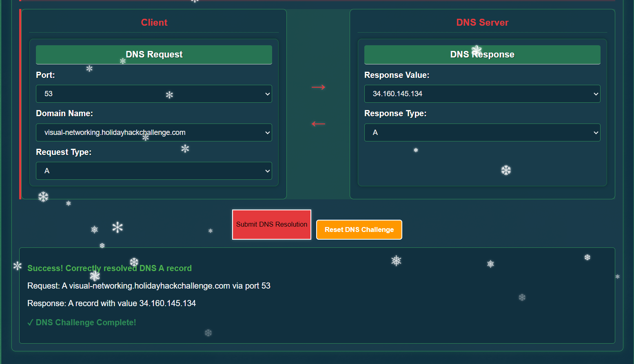Click the 'Response: A record with value' line

[x=111, y=303]
